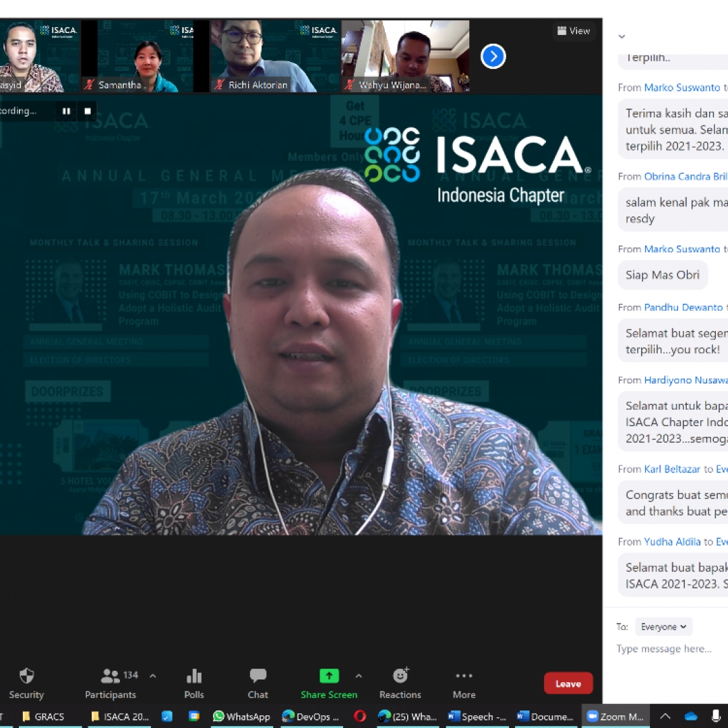The height and width of the screenshot is (728, 728).
Task: Stop the recording
Action: click(87, 111)
